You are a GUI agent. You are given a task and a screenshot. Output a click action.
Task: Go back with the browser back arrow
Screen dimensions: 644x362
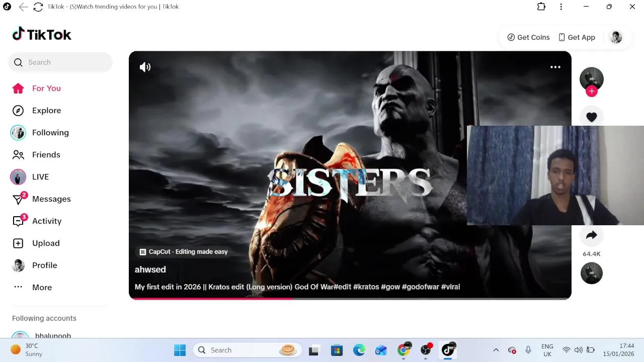tap(23, 7)
